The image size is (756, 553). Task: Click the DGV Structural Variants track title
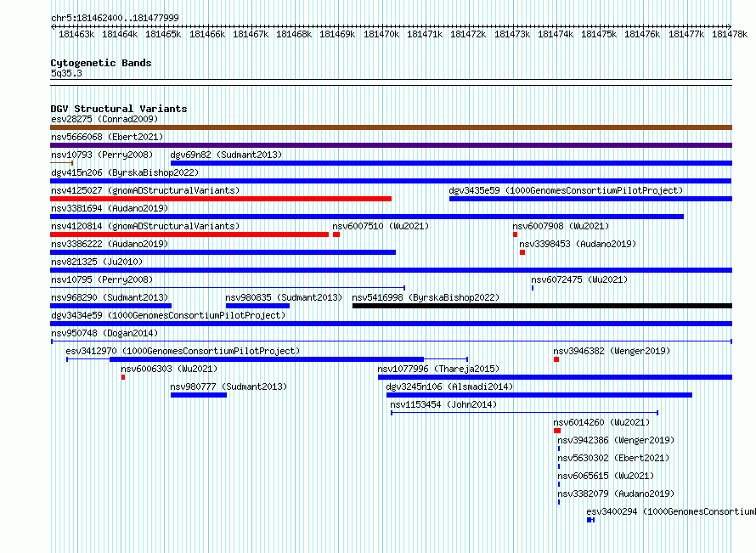(x=119, y=109)
